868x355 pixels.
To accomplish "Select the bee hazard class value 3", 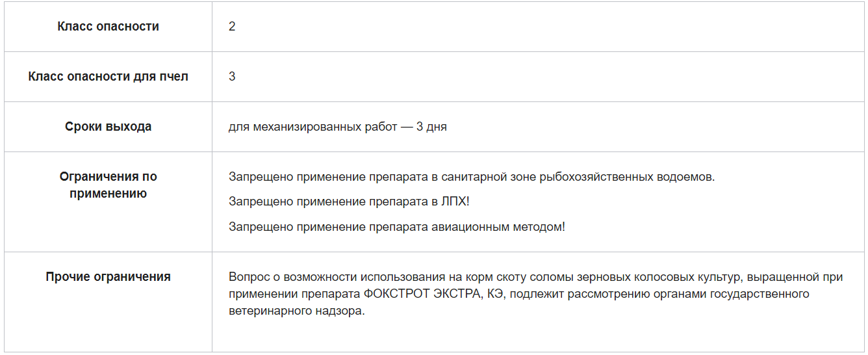I will coord(232,77).
